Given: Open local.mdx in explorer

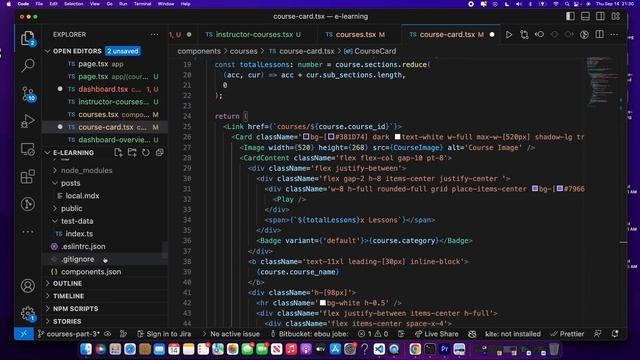Looking at the screenshot, I should [x=82, y=196].
